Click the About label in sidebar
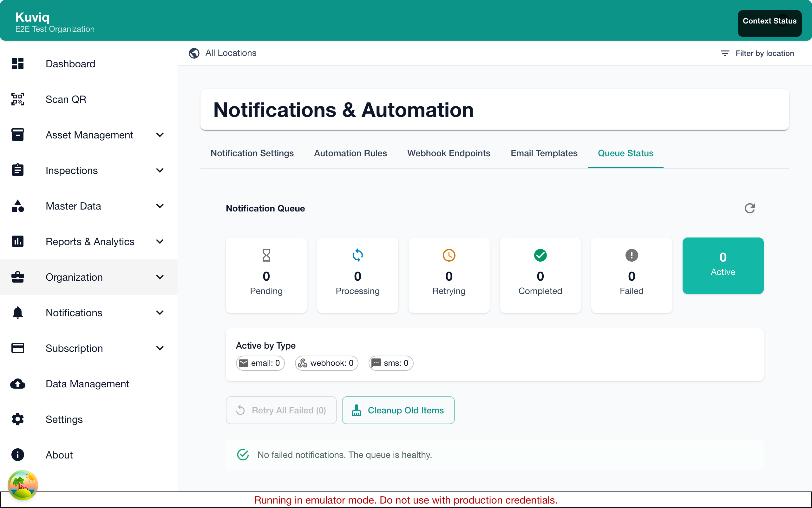Viewport: 812px width, 508px height. (59, 455)
